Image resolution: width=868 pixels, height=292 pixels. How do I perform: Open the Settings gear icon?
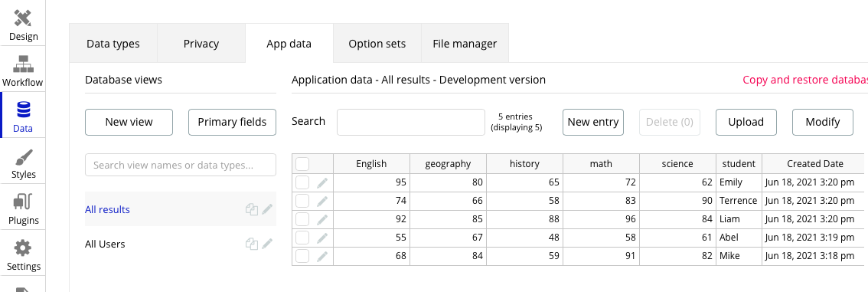[x=23, y=248]
